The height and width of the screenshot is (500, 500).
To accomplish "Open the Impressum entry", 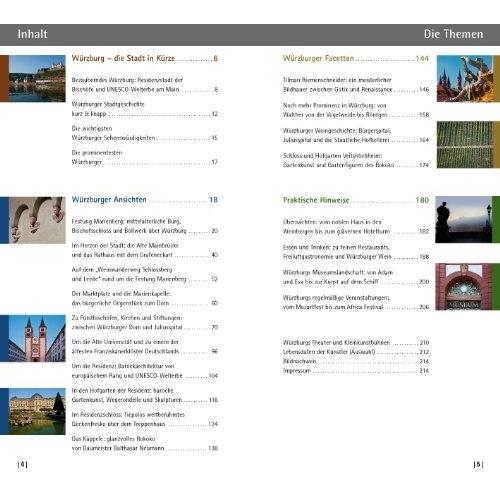I will point(356,371).
